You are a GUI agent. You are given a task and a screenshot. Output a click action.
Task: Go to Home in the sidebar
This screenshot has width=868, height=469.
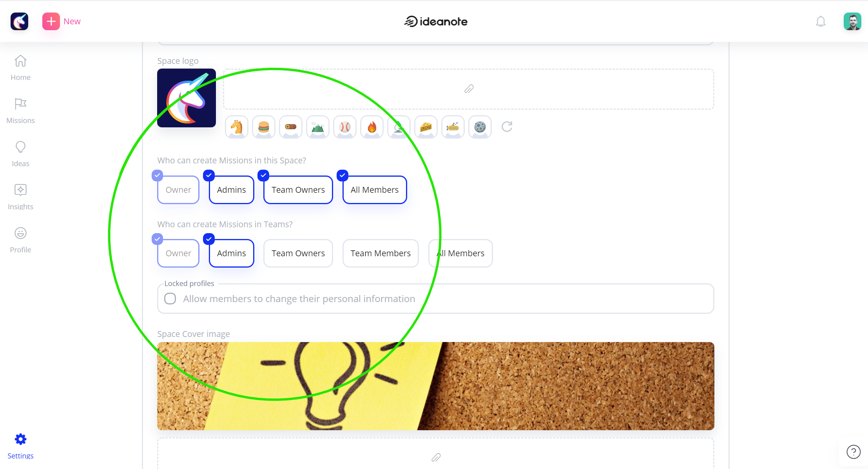click(x=20, y=68)
